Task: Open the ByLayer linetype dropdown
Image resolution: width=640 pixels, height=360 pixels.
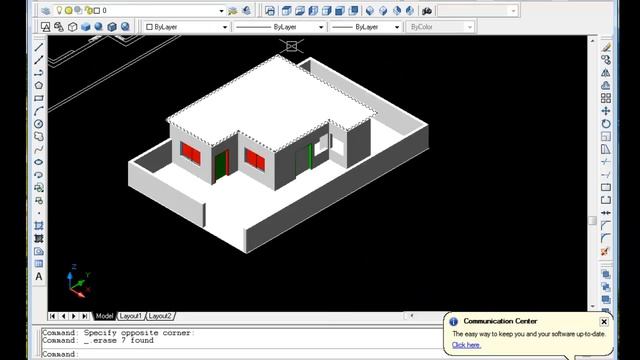Action: click(x=321, y=27)
